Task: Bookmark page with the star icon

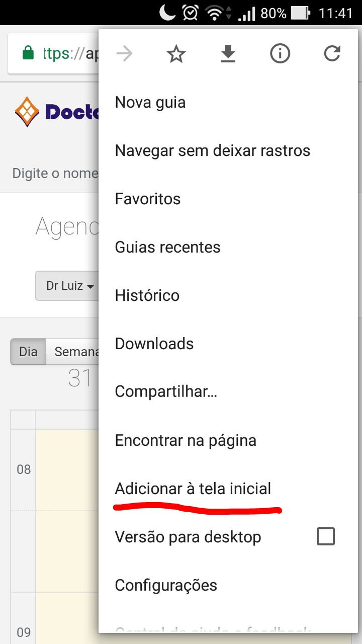Action: pyautogui.click(x=176, y=53)
